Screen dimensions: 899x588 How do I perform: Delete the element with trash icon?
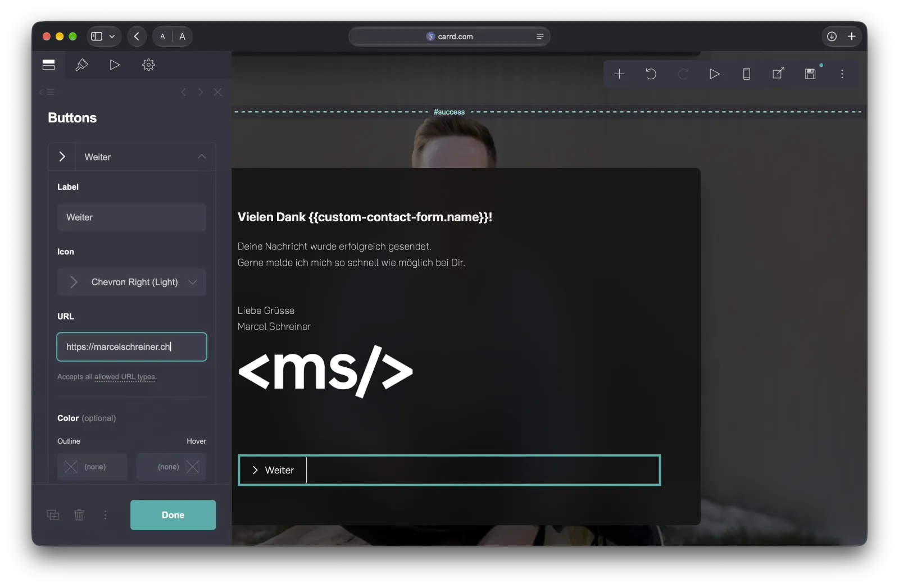click(79, 515)
